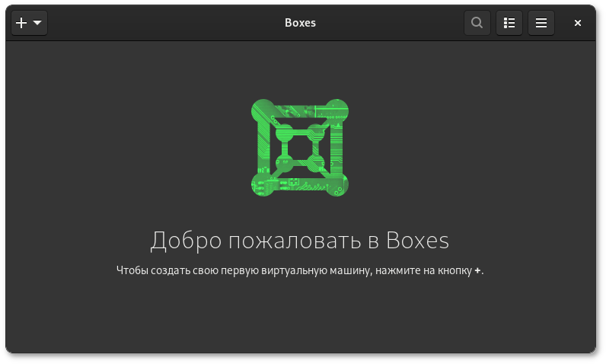
Task: Open the search magnifier button
Action: [477, 23]
